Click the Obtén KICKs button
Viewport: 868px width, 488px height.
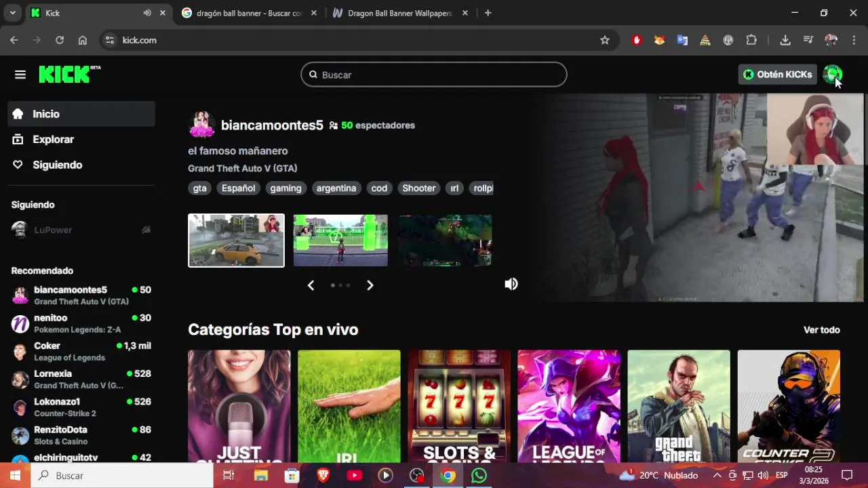coord(777,75)
